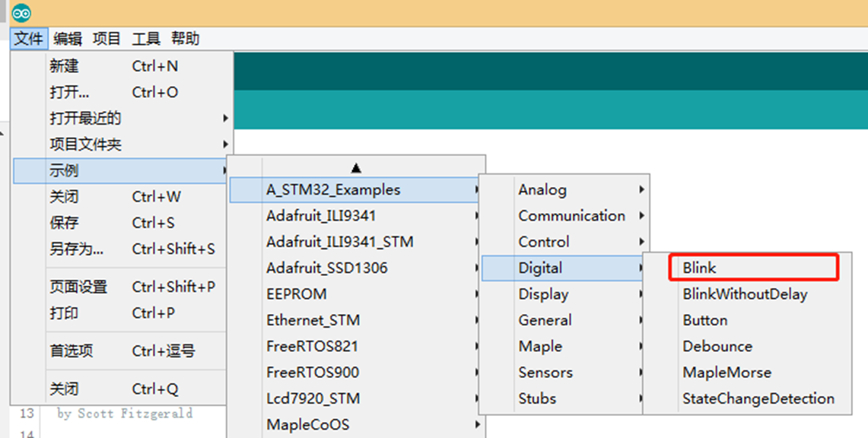Open the Communication examples category
868x438 pixels.
[564, 216]
